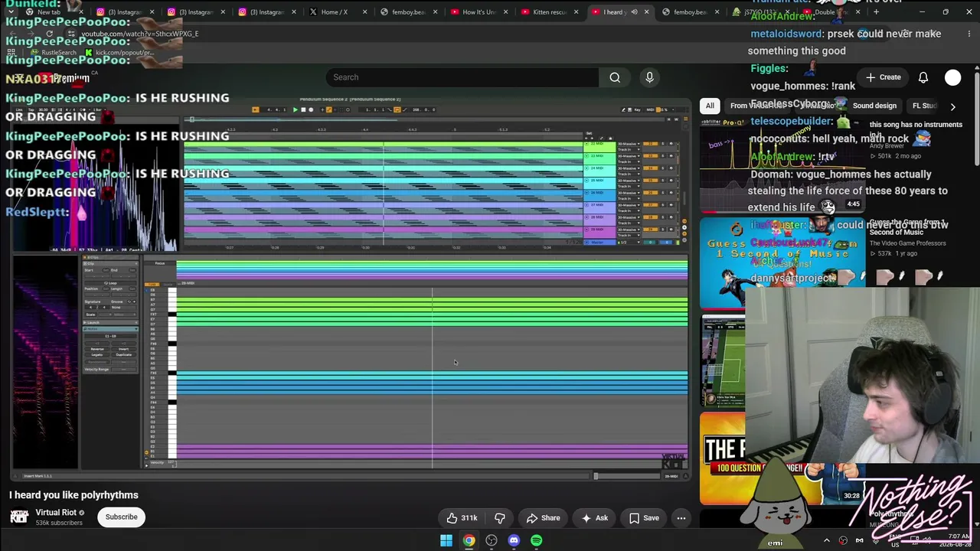Open Virtual Riot channel avatar
Screen dimensions: 980x551
[x=19, y=517]
